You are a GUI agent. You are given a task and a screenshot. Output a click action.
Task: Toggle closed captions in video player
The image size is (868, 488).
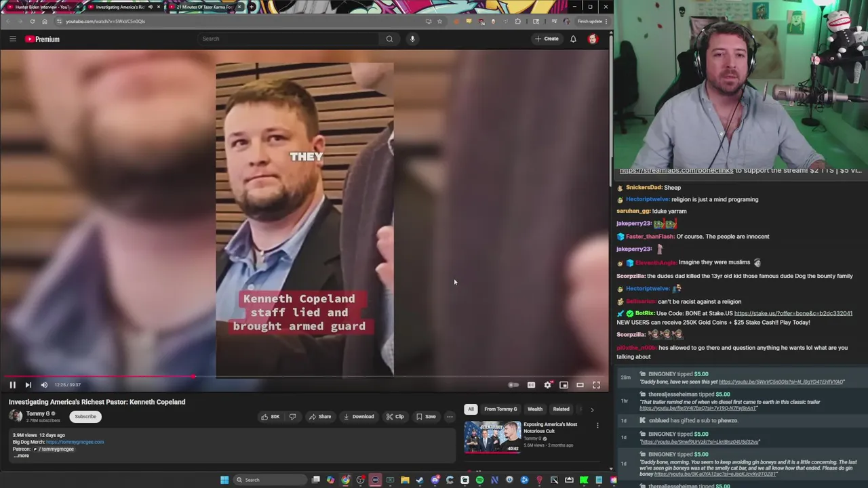click(x=531, y=385)
